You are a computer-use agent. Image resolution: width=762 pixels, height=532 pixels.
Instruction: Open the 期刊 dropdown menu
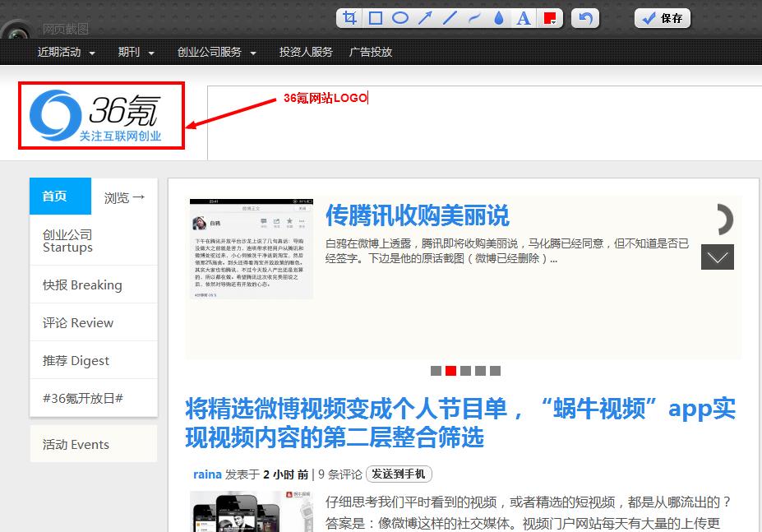coord(136,52)
